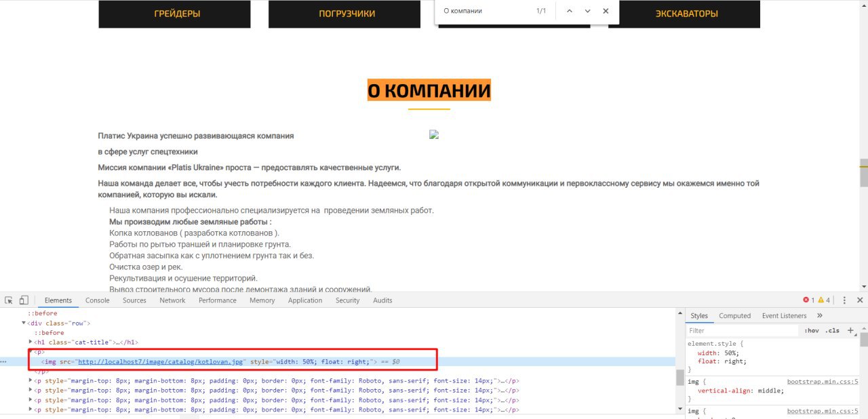This screenshot has height=419, width=868.
Task: Click the ГРЕЙДЕРЫ category button
Action: pyautogui.click(x=174, y=14)
